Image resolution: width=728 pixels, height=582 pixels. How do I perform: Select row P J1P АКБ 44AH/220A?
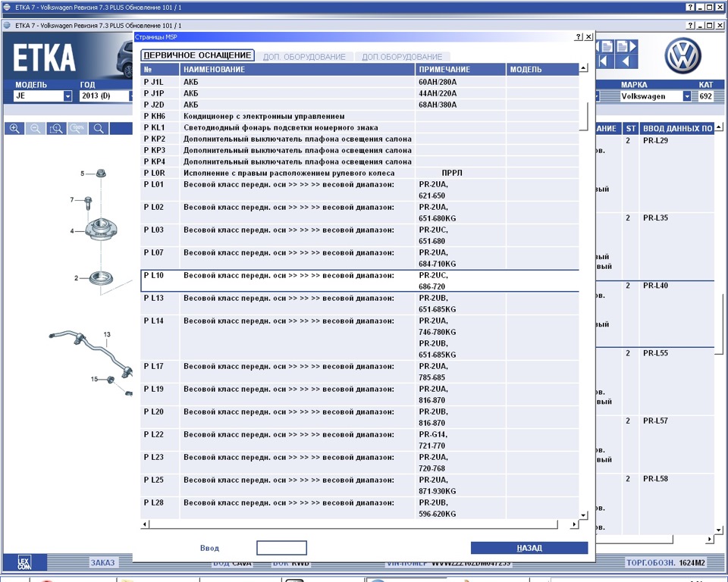coord(359,93)
